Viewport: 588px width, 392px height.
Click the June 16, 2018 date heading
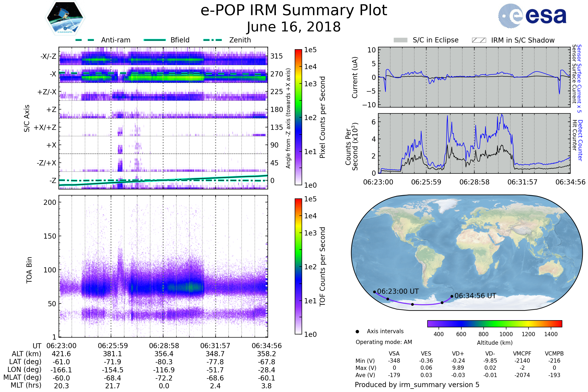click(x=294, y=27)
